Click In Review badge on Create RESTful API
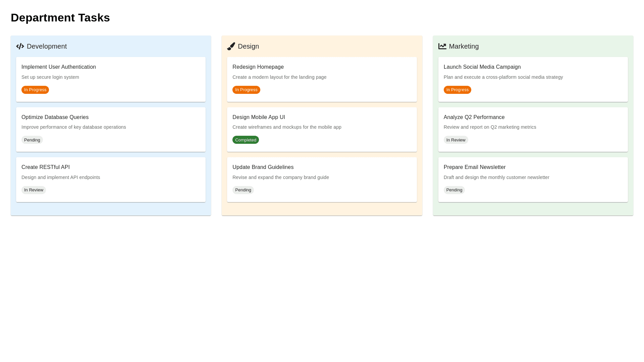Image resolution: width=644 pixels, height=362 pixels. 34,190
